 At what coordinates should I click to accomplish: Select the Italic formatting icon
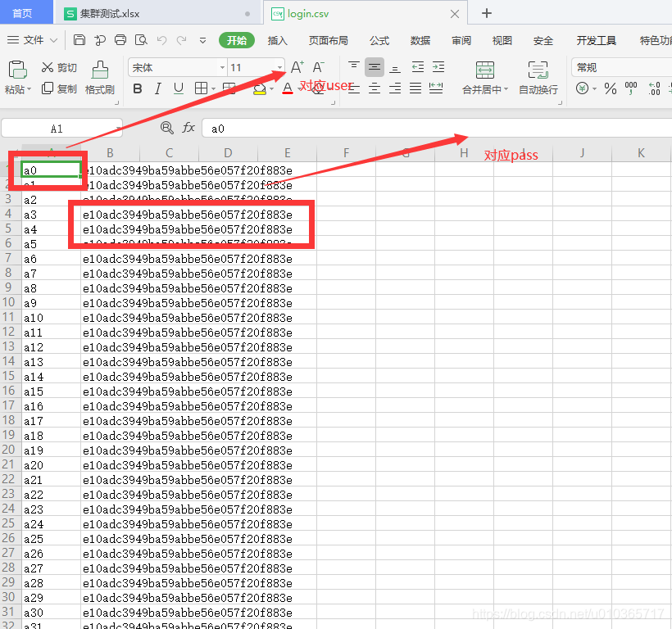coord(158,88)
